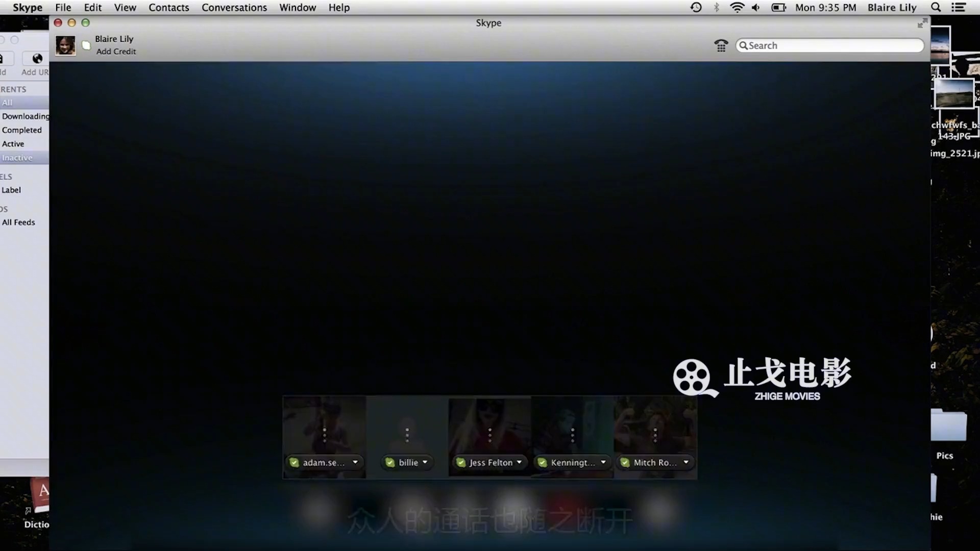Click the Skype Search field
980x551 pixels.
(829, 46)
